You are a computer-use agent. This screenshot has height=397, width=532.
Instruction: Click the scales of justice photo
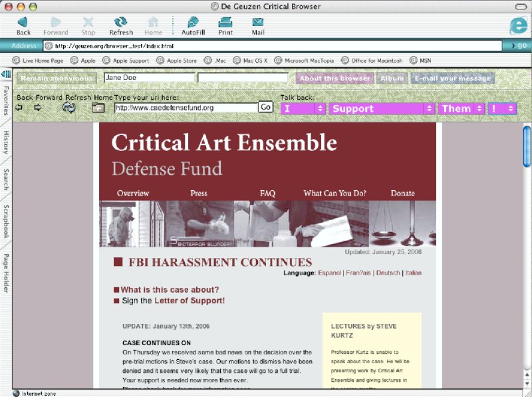pyautogui.click(x=402, y=223)
